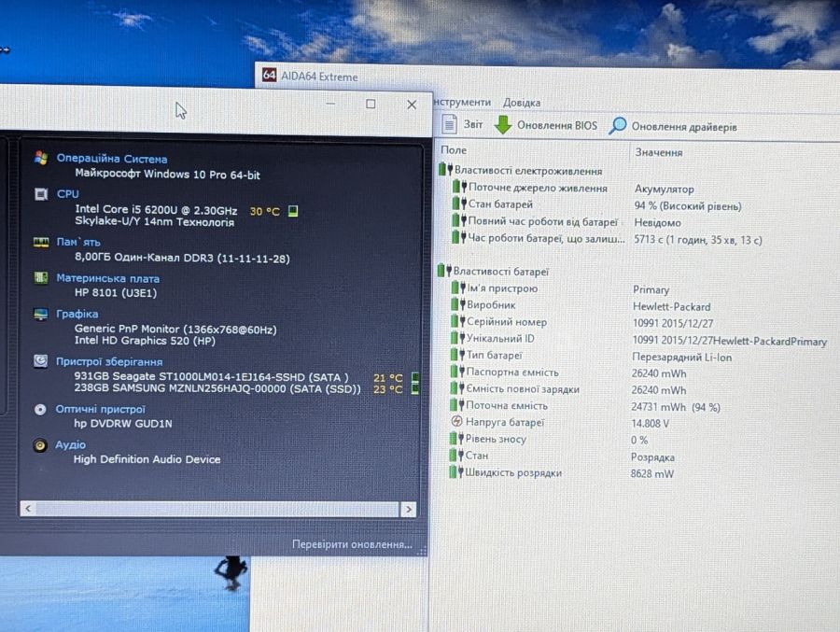Click Оновлення драйверів magnifier icon

pos(618,126)
